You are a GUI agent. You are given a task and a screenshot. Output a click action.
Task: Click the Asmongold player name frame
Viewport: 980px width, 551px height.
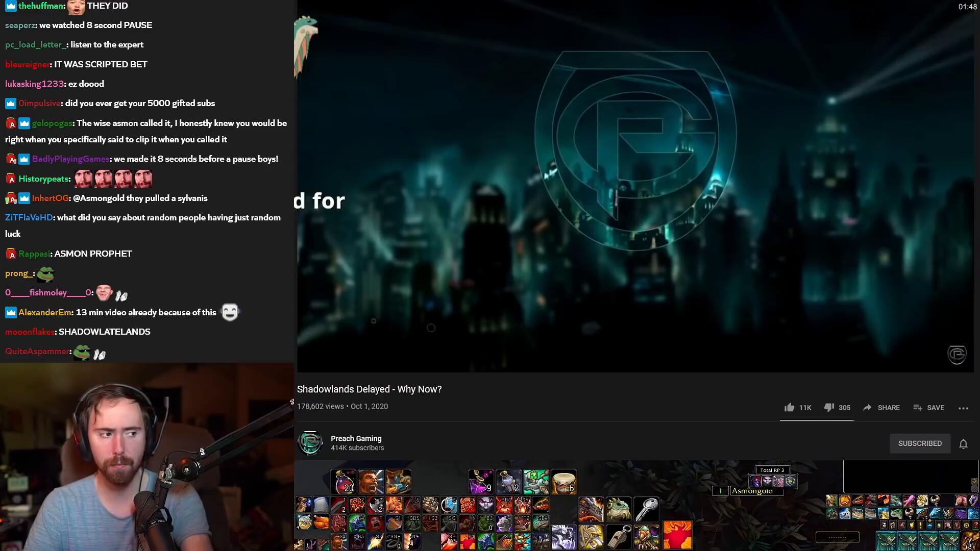(752, 491)
